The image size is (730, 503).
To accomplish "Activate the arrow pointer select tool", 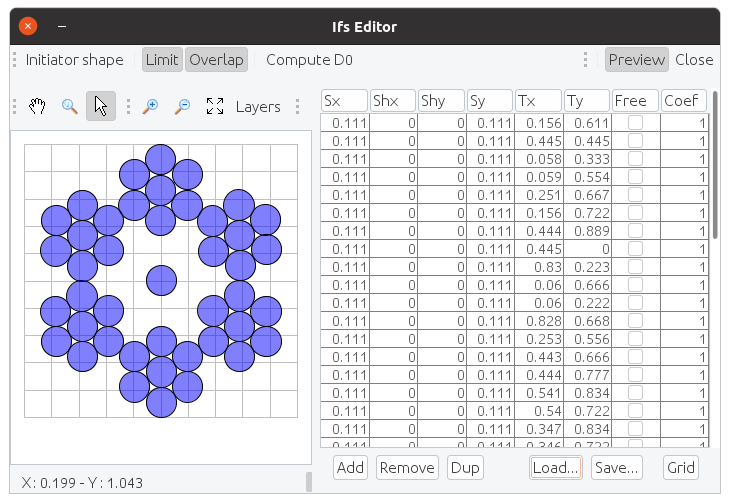I will (x=101, y=106).
